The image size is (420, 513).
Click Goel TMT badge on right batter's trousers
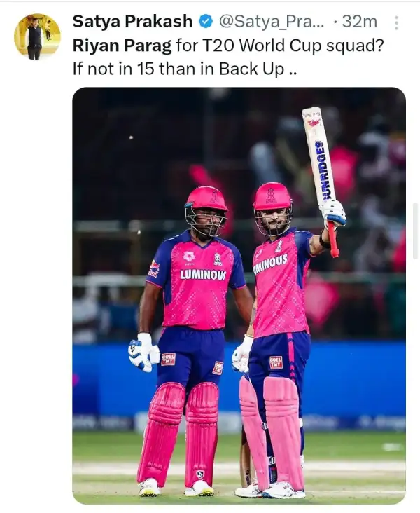276,362
